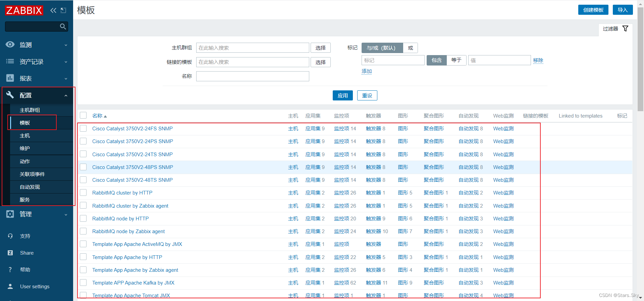The height and width of the screenshot is (301, 644).
Task: Click the Zabbix logo
Action: [x=24, y=10]
